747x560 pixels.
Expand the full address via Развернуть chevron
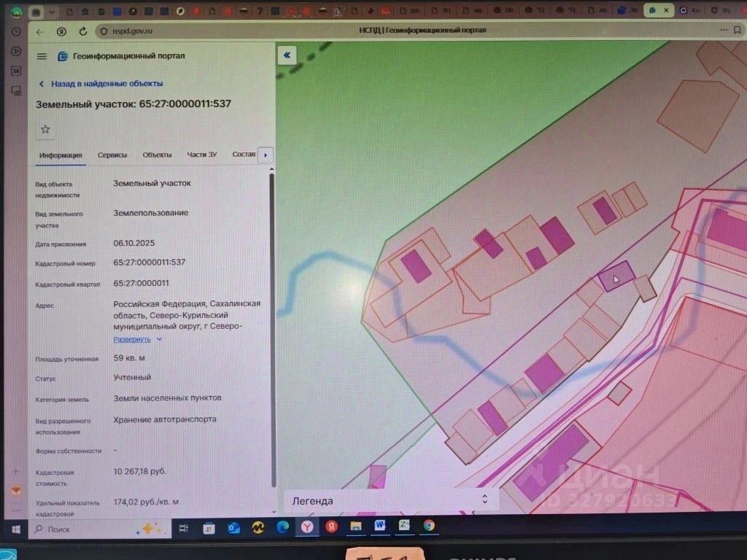pyautogui.click(x=160, y=339)
